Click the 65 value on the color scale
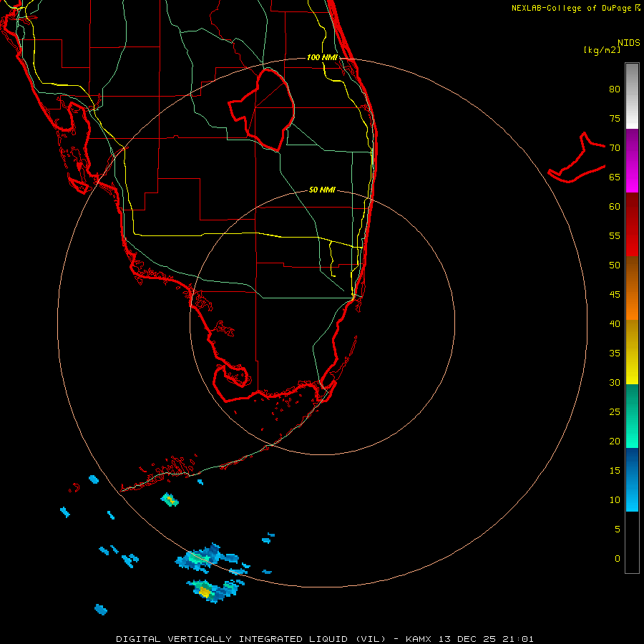 [615, 177]
